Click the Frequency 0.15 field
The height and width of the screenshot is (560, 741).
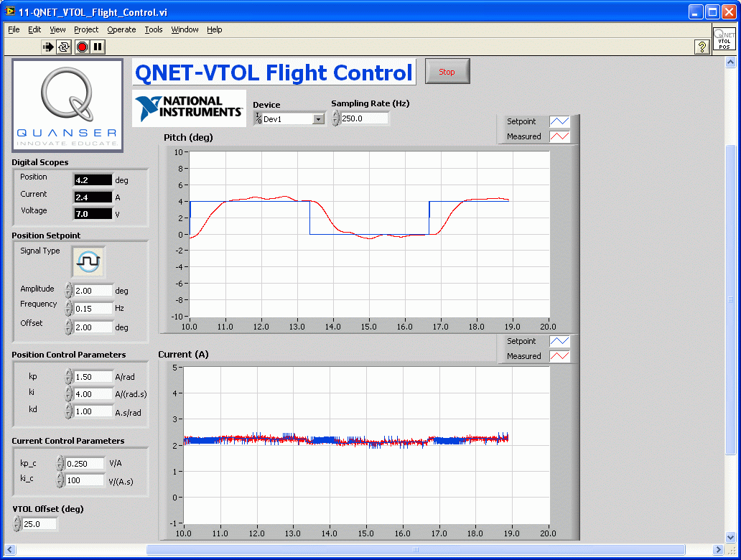[93, 309]
